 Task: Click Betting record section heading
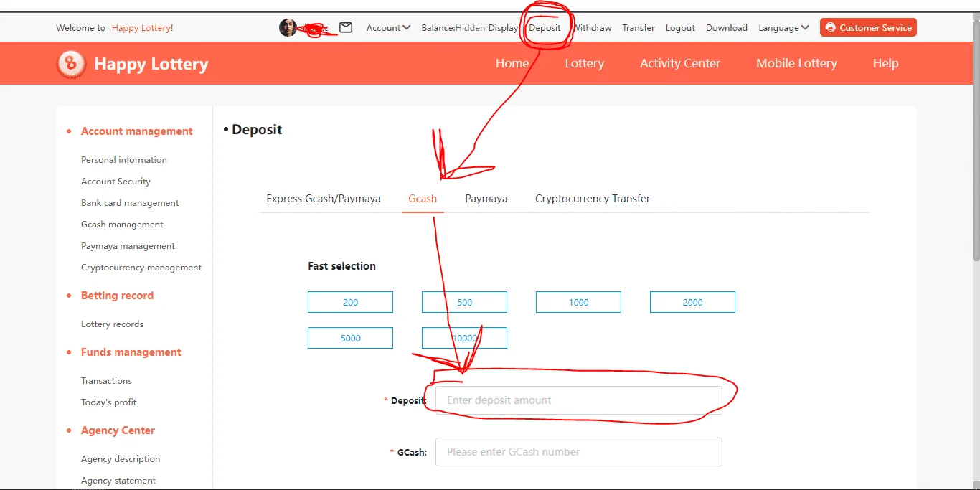117,296
